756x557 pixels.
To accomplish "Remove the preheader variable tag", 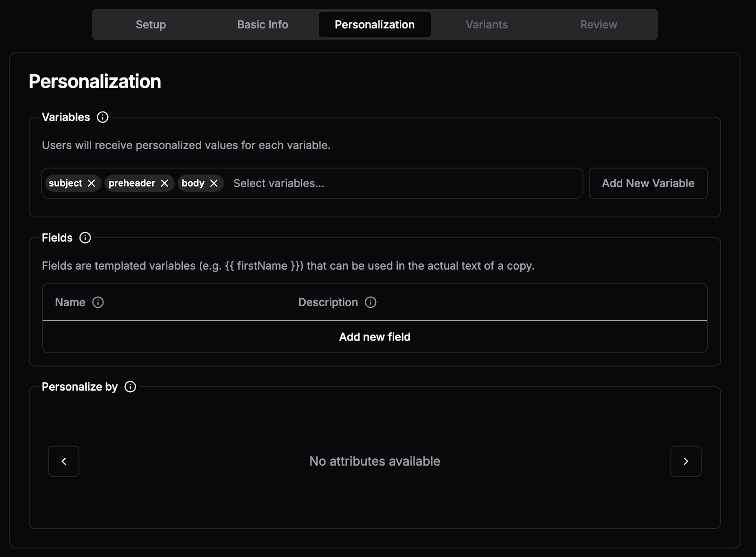I will pos(164,183).
